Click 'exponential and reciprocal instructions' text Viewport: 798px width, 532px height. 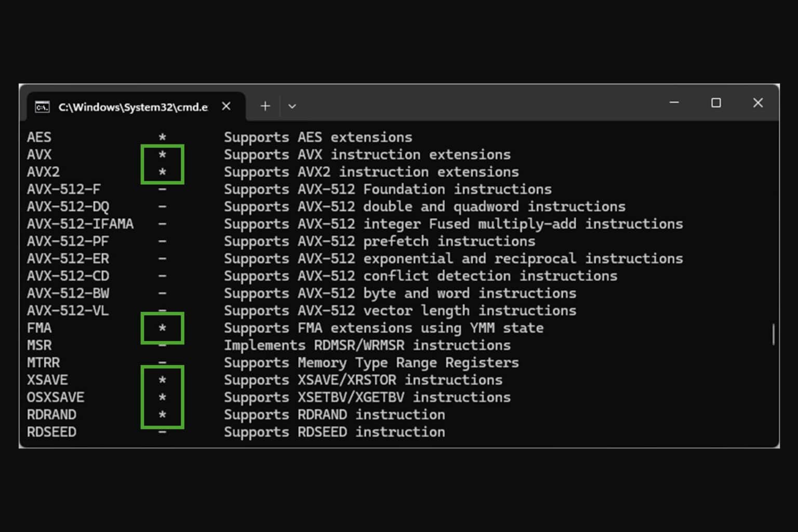[x=523, y=259]
